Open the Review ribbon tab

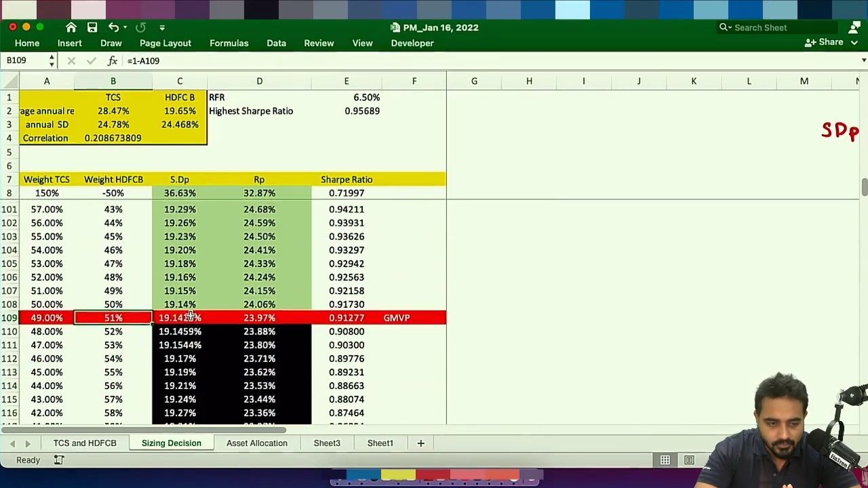319,43
